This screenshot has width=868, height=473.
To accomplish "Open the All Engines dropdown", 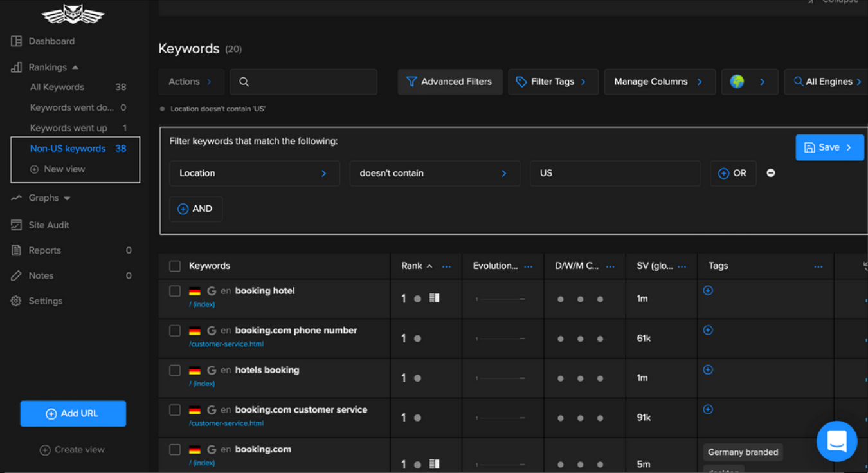I will pyautogui.click(x=826, y=82).
